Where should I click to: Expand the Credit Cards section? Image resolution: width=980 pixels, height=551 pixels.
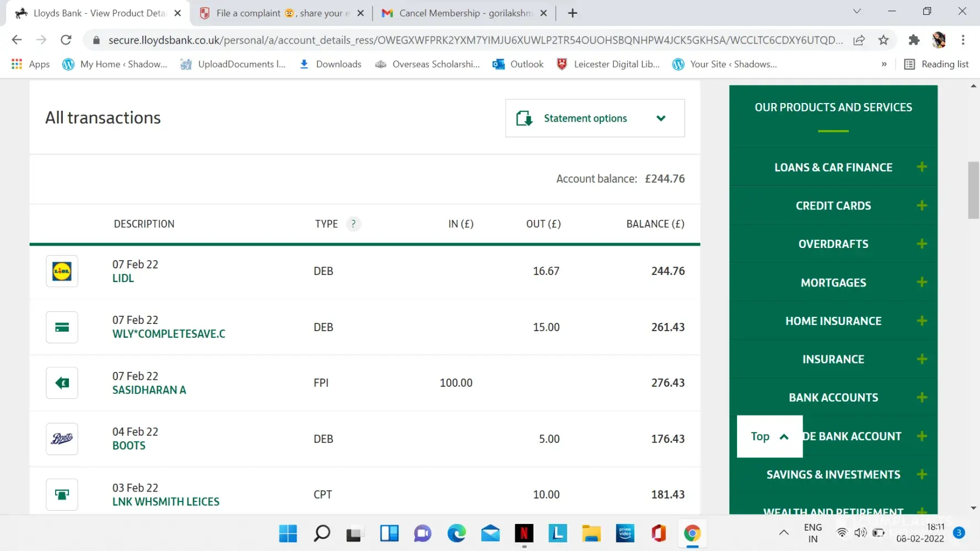point(922,206)
